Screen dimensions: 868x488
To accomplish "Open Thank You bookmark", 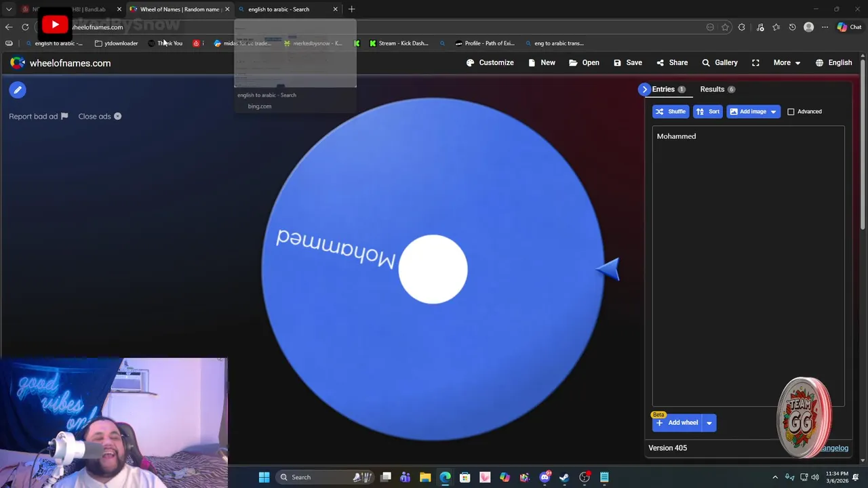I will pyautogui.click(x=165, y=43).
